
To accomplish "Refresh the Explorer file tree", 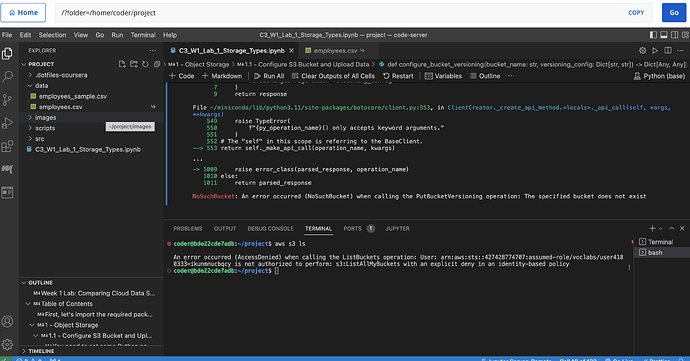I will (145, 64).
